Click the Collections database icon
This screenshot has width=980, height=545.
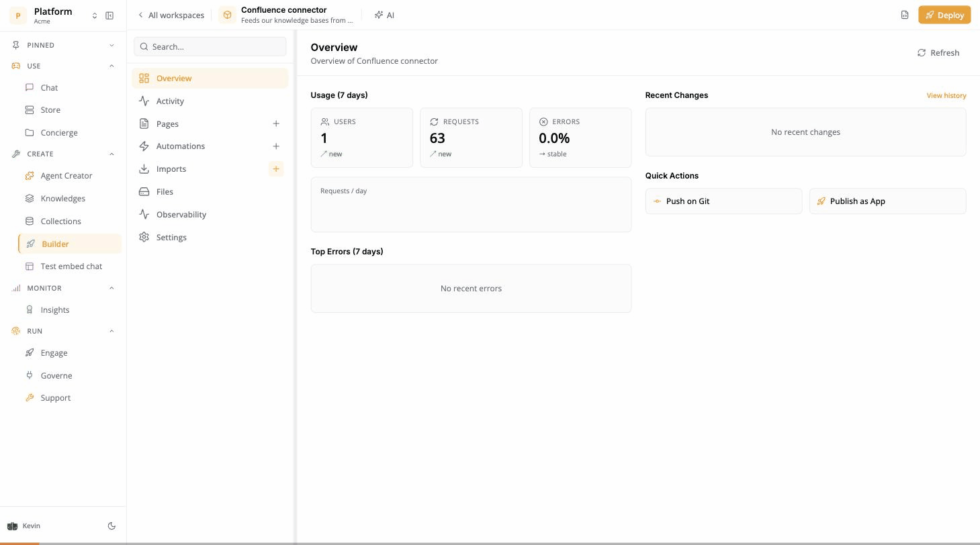coord(30,221)
